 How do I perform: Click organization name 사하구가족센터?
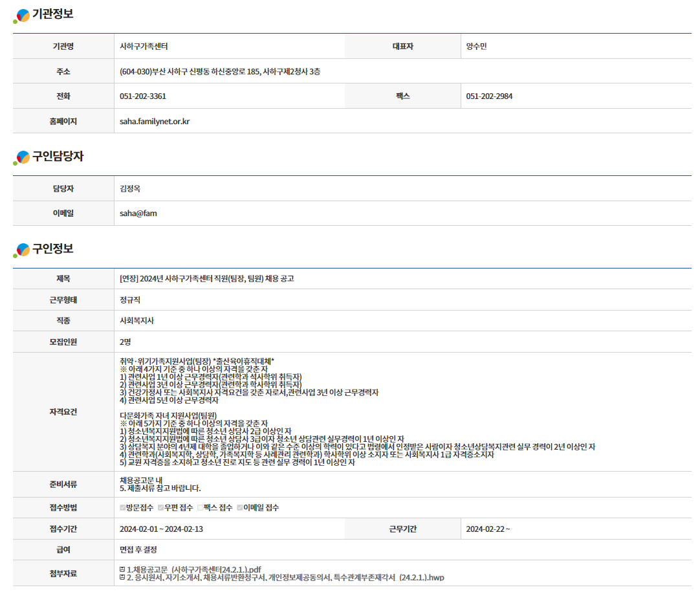pyautogui.click(x=144, y=47)
